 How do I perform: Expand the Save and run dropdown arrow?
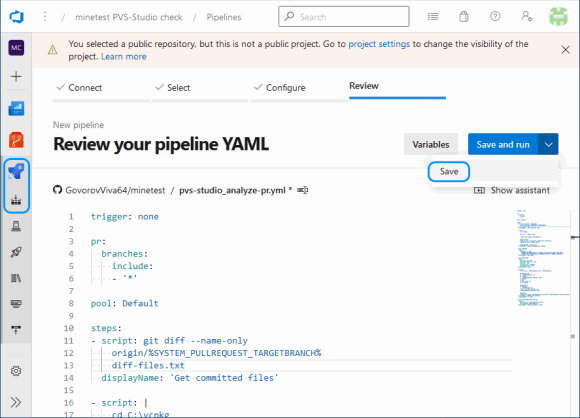pyautogui.click(x=549, y=144)
